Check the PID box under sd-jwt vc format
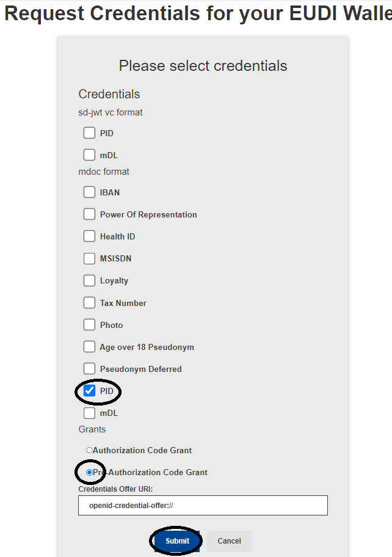The width and height of the screenshot is (392, 557). (x=90, y=133)
